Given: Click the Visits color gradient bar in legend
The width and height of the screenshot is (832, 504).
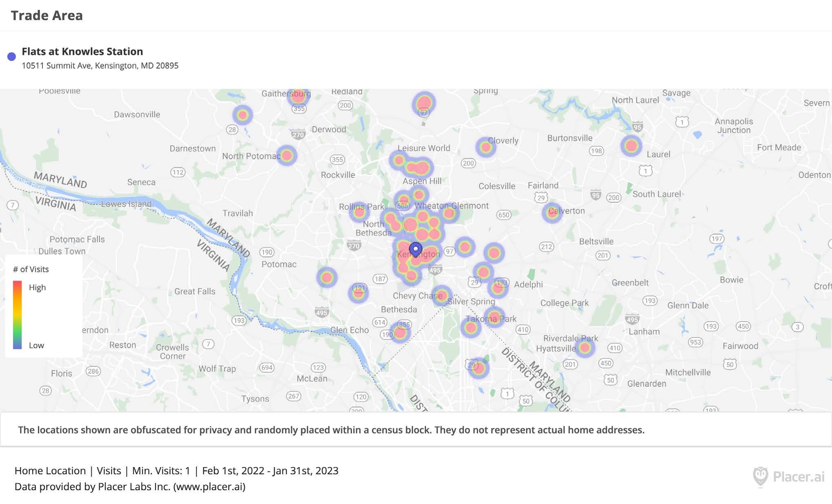Looking at the screenshot, I should click(x=17, y=315).
